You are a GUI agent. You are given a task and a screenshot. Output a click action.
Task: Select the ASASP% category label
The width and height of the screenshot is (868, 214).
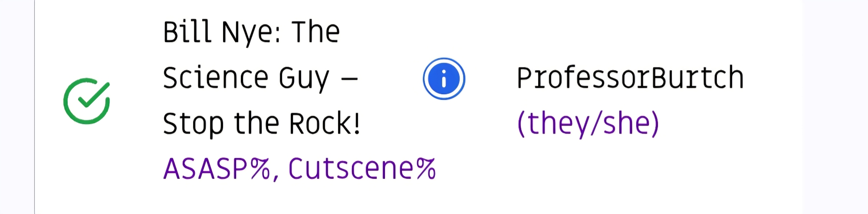point(217,169)
